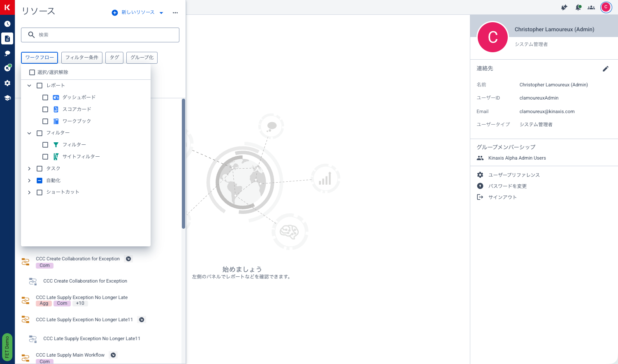
Task: Open ユーザープリファレンス settings link
Action: [513, 175]
